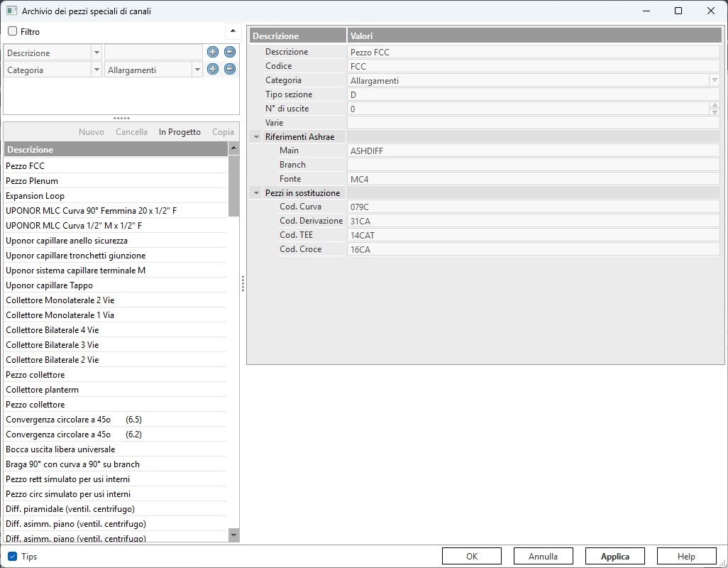Collapse the filter panel with the up arrow

click(232, 32)
